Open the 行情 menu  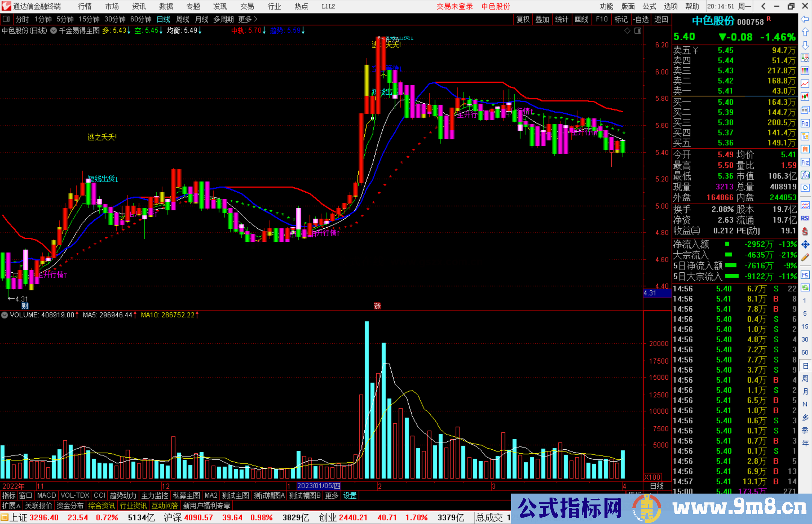[x=85, y=6]
